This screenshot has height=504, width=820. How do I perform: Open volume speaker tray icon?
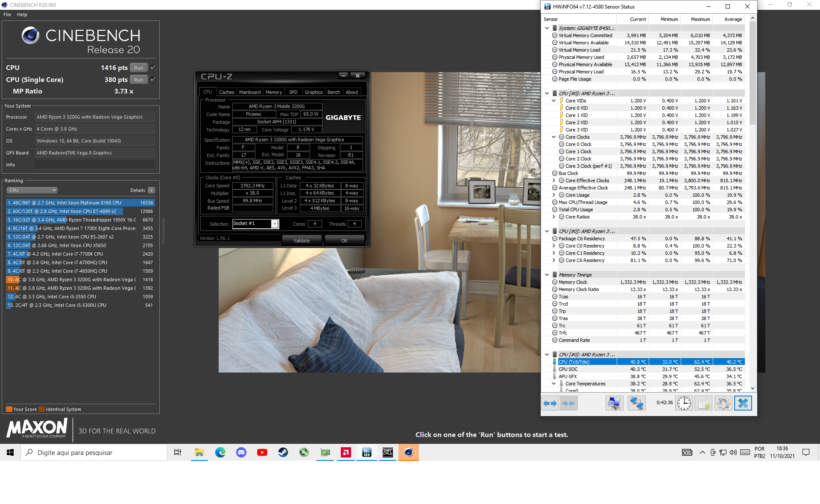click(x=733, y=452)
